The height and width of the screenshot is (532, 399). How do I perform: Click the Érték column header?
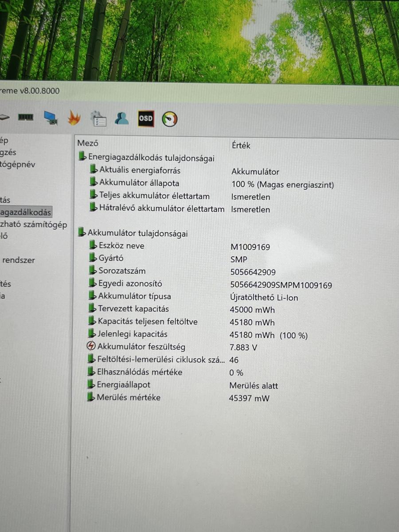tap(241, 145)
